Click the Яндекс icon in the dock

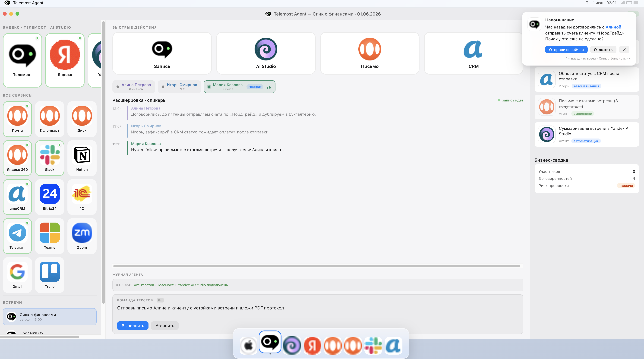click(x=312, y=346)
